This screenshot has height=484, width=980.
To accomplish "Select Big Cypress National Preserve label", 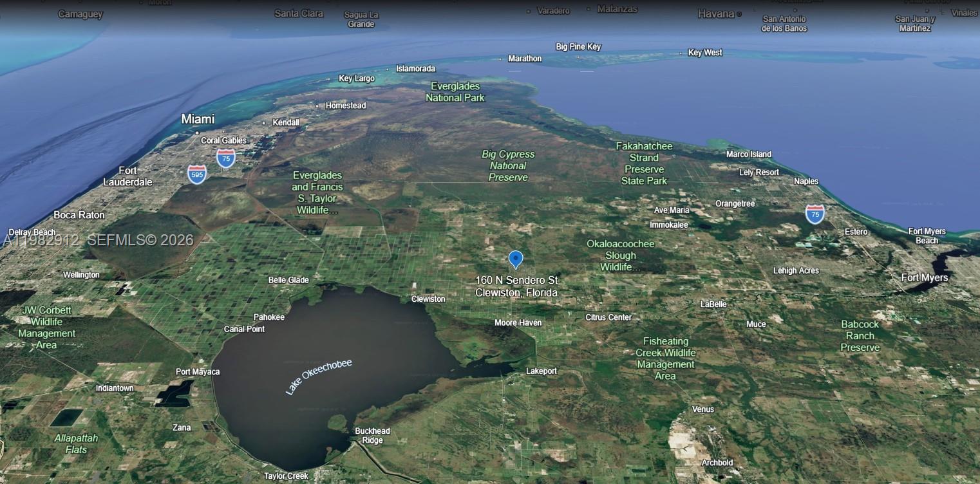I will (x=508, y=165).
